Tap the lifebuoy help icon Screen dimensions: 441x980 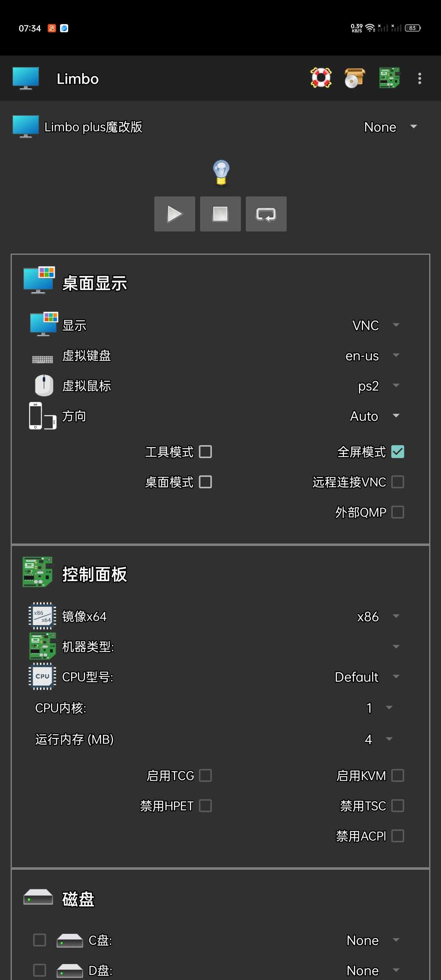pos(321,78)
